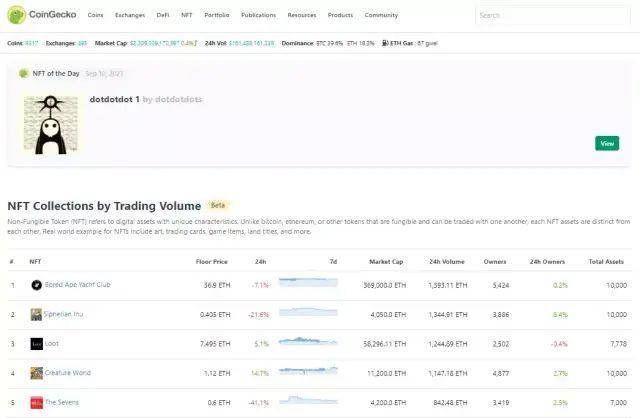
Task: Click the 7,778 total assets cell
Action: pyautogui.click(x=618, y=344)
